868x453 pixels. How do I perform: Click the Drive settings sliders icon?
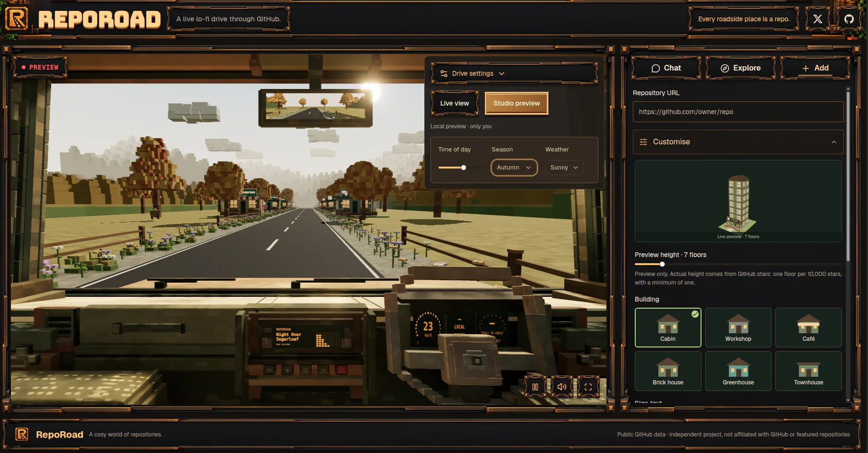444,73
